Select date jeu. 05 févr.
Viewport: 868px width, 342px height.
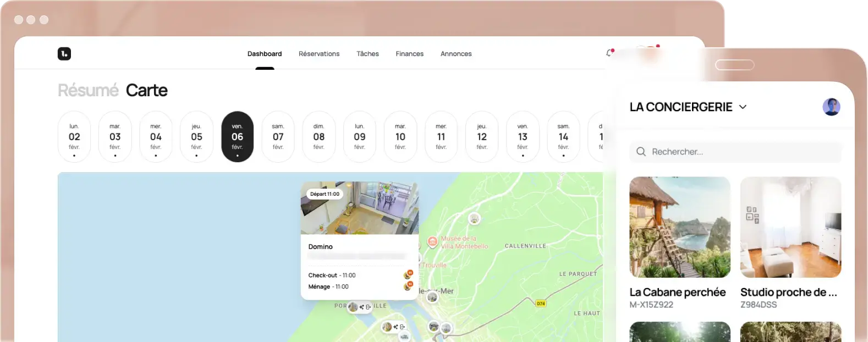click(196, 137)
